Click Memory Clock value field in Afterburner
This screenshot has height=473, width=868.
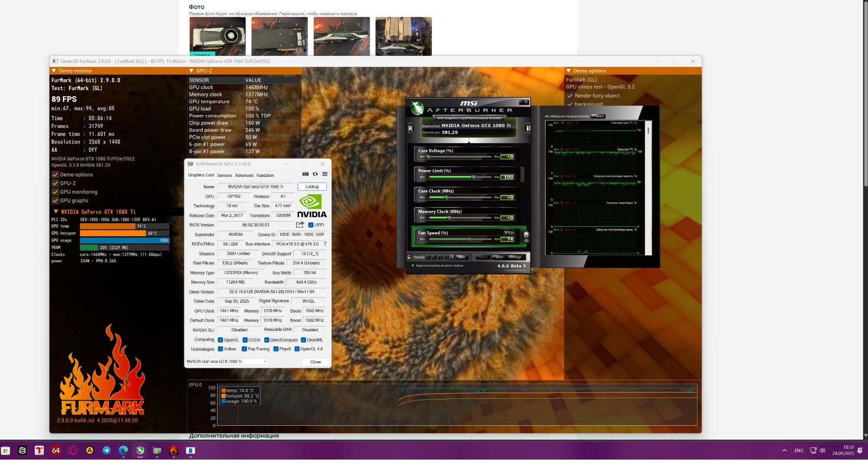(507, 218)
